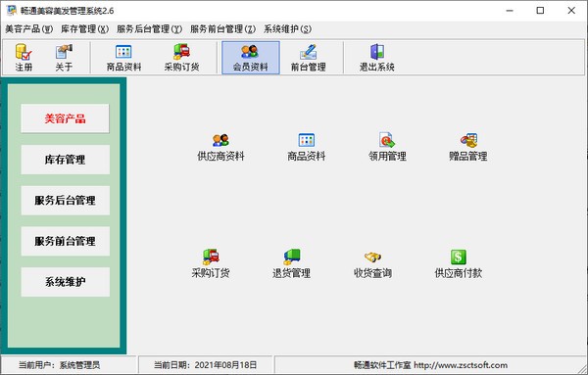This screenshot has width=588, height=375.
Task: Open the 服务前台管理(Z) menu
Action: click(x=222, y=28)
